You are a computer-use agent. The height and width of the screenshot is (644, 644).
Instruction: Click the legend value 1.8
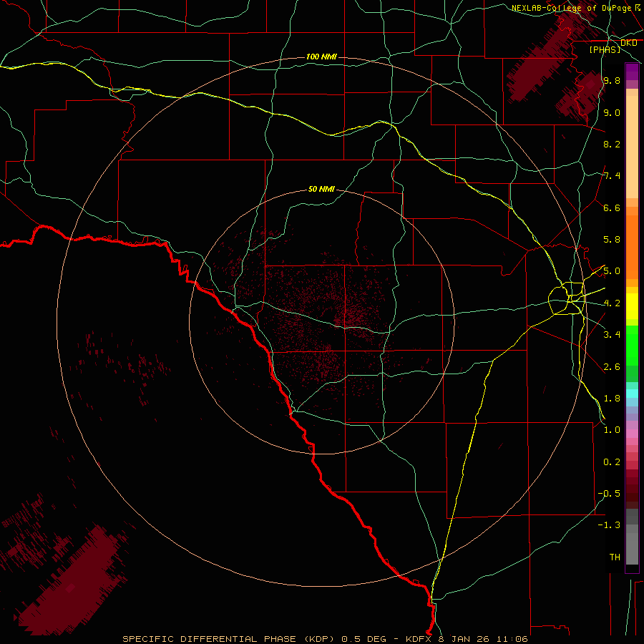tap(612, 399)
